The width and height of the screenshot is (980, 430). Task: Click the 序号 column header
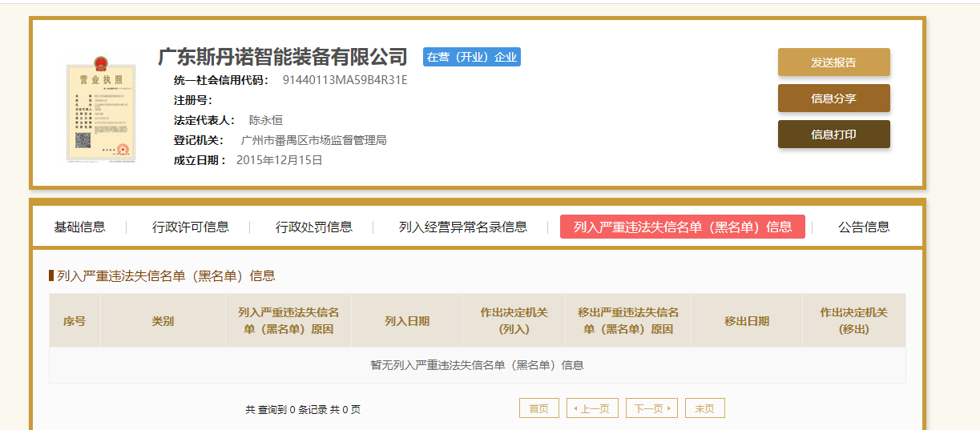pos(75,320)
